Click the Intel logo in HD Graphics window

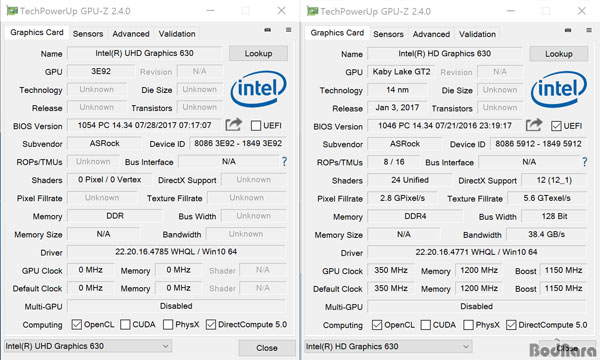[559, 89]
